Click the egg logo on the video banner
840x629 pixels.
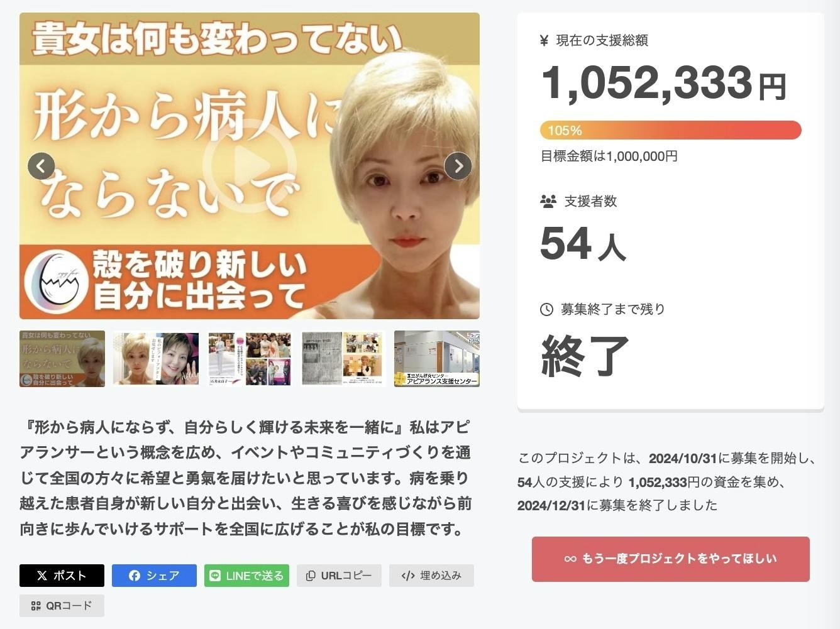pos(55,281)
